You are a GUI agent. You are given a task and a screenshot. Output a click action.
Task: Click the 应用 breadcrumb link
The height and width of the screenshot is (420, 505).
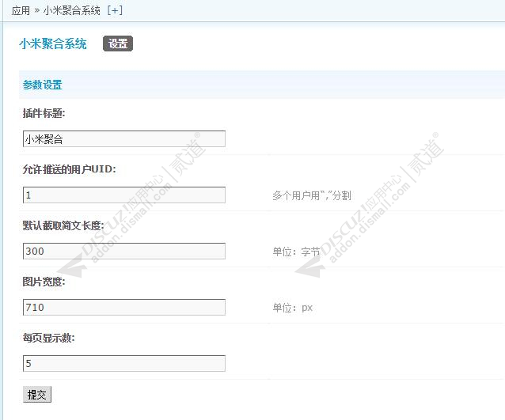click(21, 10)
